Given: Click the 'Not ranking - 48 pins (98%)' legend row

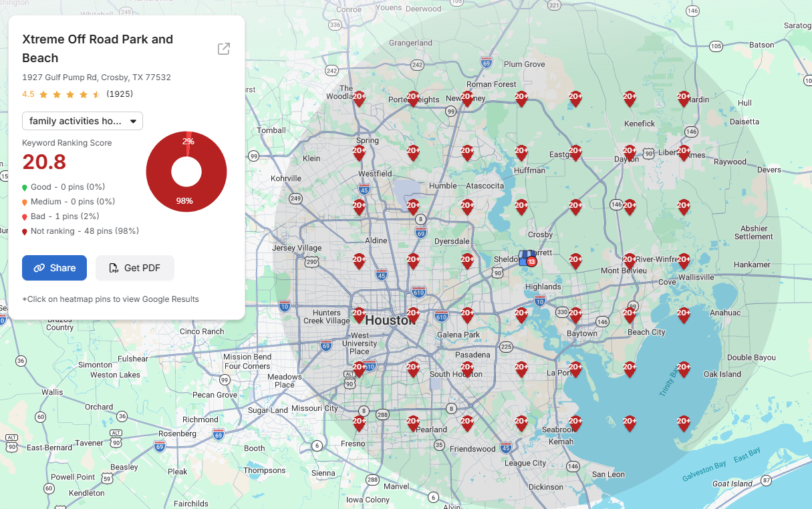Looking at the screenshot, I should click(x=80, y=231).
